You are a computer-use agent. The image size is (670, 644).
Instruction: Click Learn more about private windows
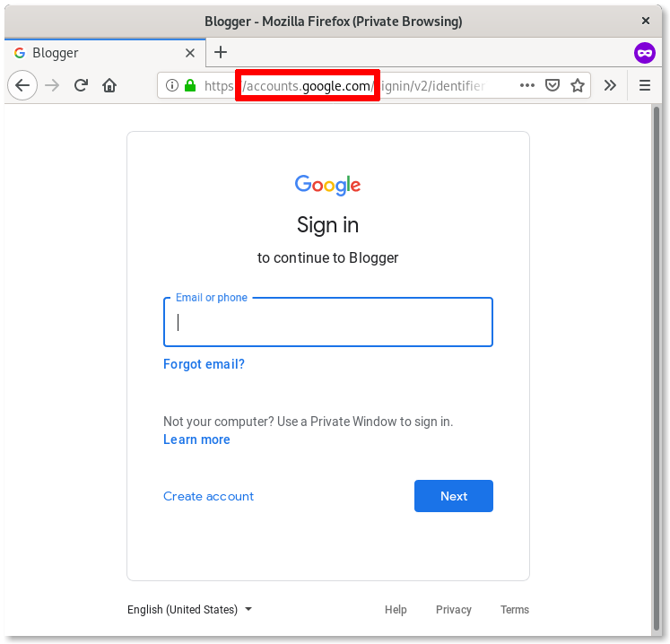(x=196, y=439)
